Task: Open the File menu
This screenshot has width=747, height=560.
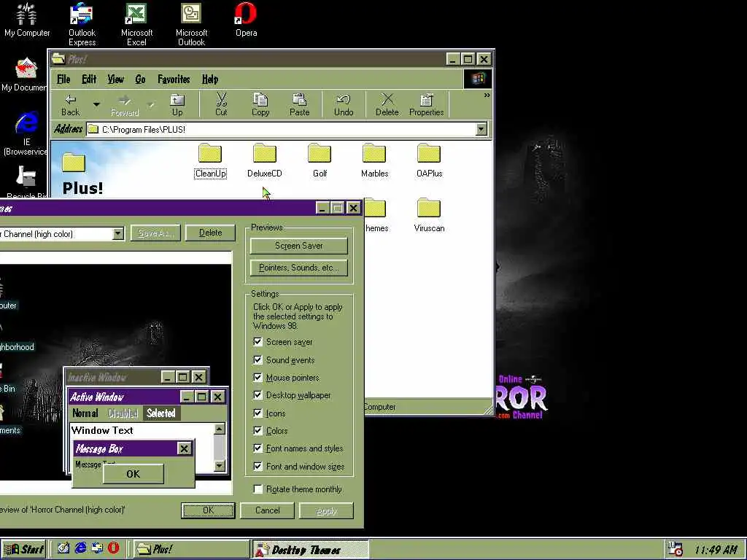Action: (63, 79)
